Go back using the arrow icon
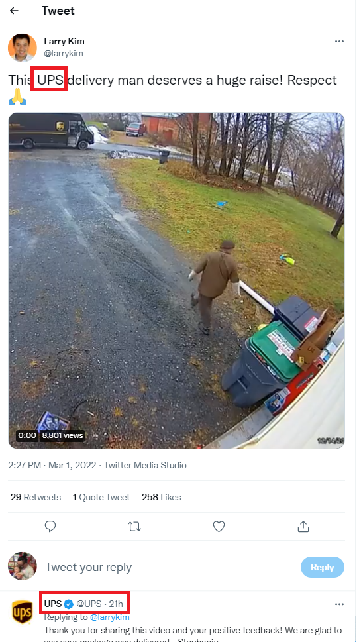The image size is (359, 644). [15, 11]
